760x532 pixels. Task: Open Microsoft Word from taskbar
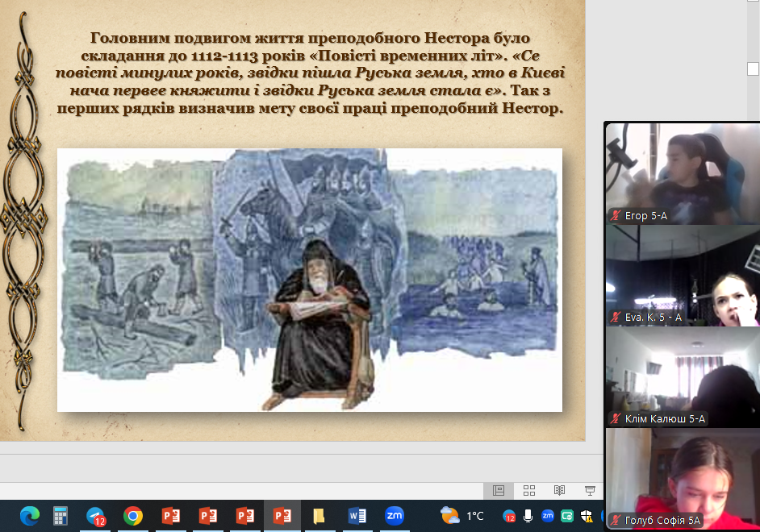click(357, 516)
